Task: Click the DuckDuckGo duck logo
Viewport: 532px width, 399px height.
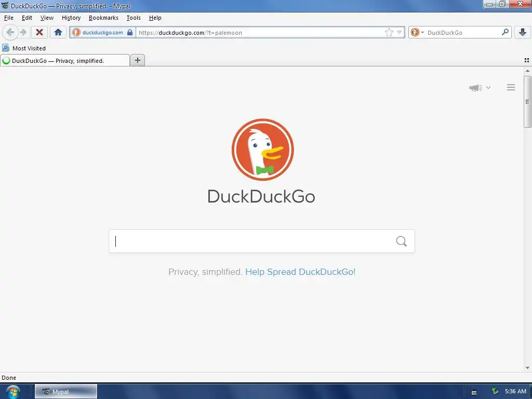Action: click(262, 150)
